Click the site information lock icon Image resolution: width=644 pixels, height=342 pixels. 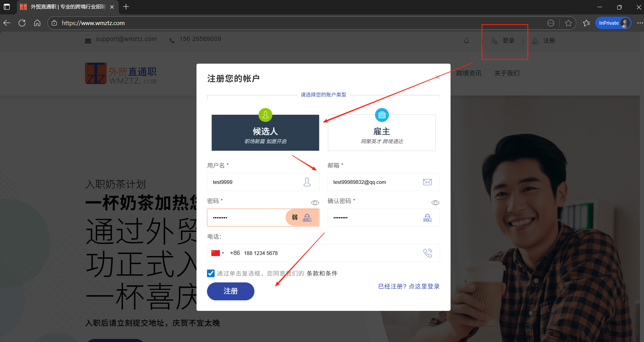point(54,23)
